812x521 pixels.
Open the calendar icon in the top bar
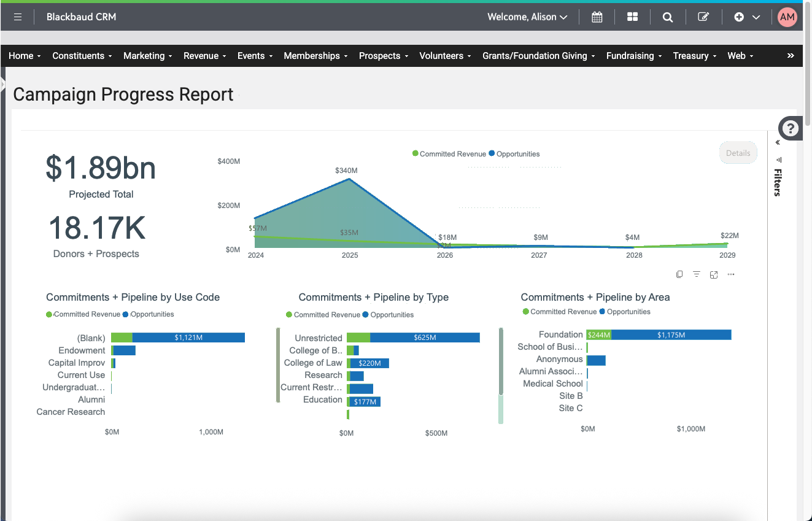click(597, 17)
